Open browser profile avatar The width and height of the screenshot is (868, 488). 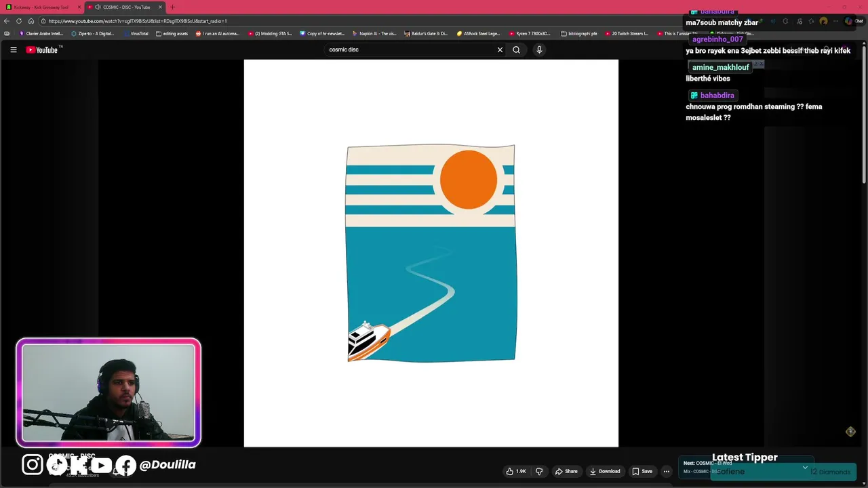click(823, 21)
